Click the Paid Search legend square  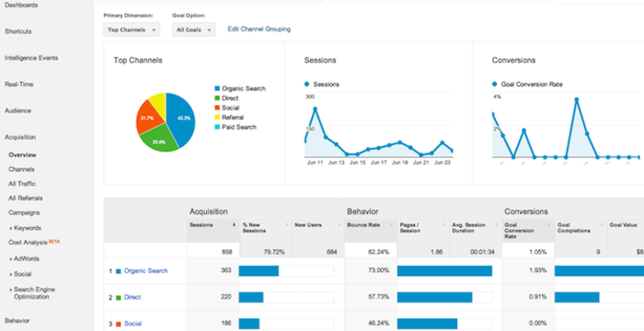pyautogui.click(x=217, y=127)
